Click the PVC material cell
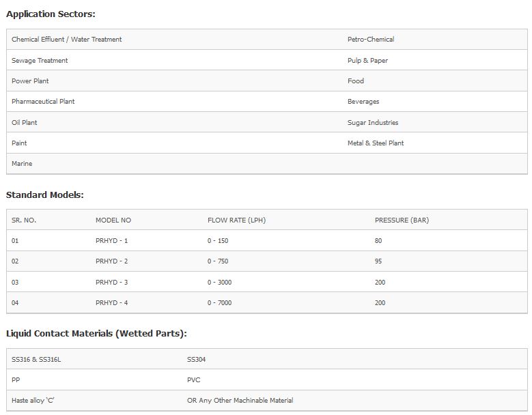Image resolution: width=532 pixels, height=415 pixels. click(193, 380)
